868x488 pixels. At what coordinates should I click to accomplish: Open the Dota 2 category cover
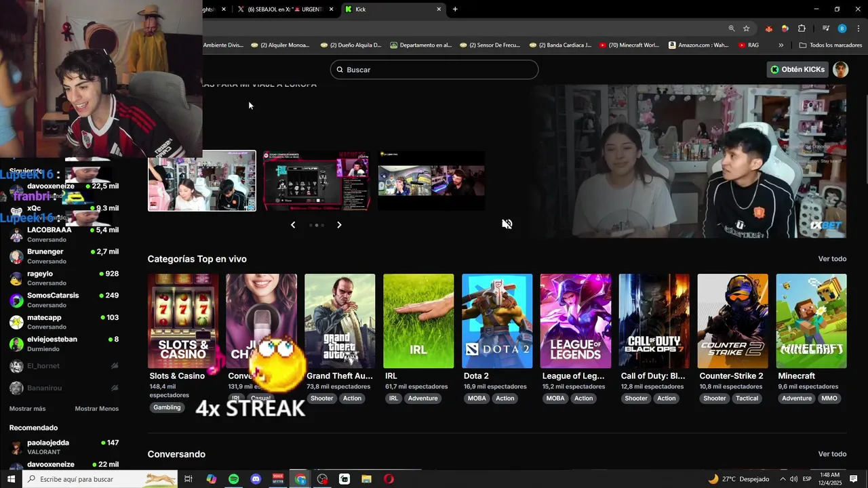(497, 321)
